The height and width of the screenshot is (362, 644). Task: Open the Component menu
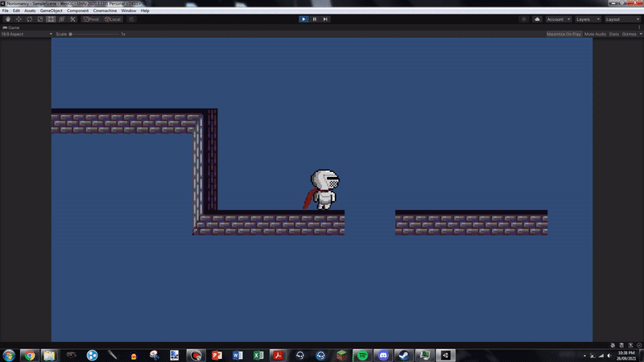[x=77, y=10]
